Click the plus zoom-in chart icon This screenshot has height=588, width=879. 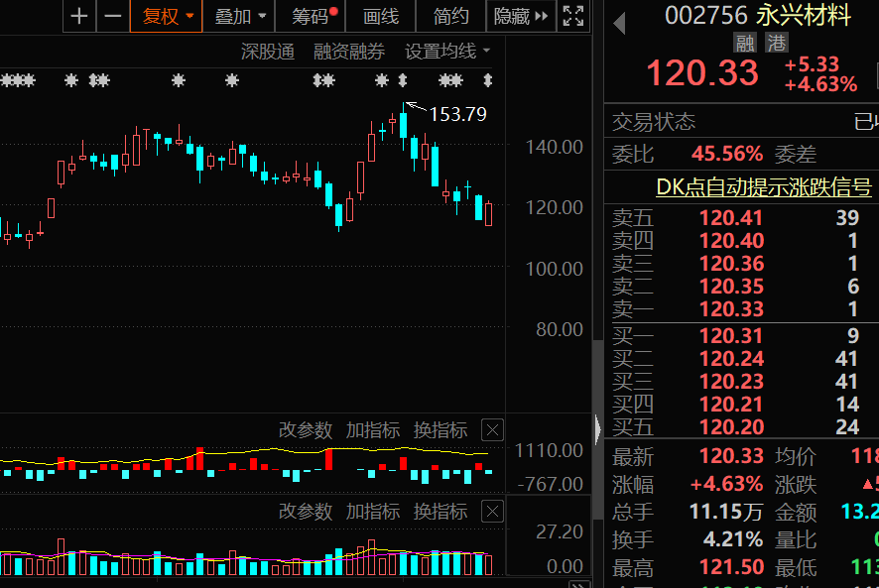pyautogui.click(x=79, y=16)
